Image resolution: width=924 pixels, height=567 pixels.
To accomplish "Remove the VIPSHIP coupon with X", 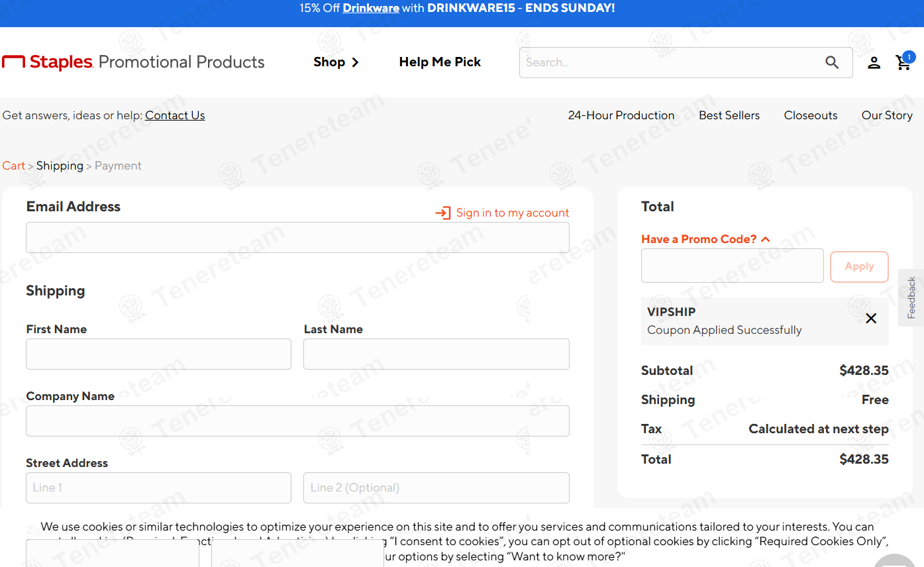I will [x=871, y=319].
